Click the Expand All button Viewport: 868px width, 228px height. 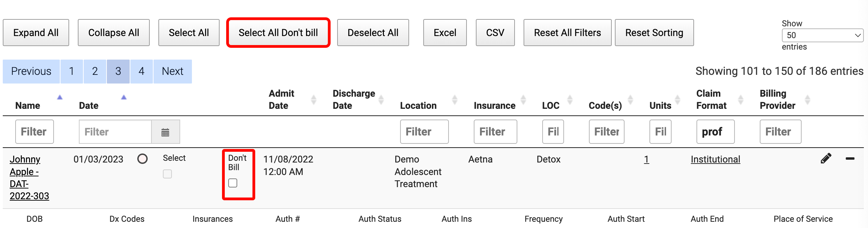pyautogui.click(x=36, y=33)
